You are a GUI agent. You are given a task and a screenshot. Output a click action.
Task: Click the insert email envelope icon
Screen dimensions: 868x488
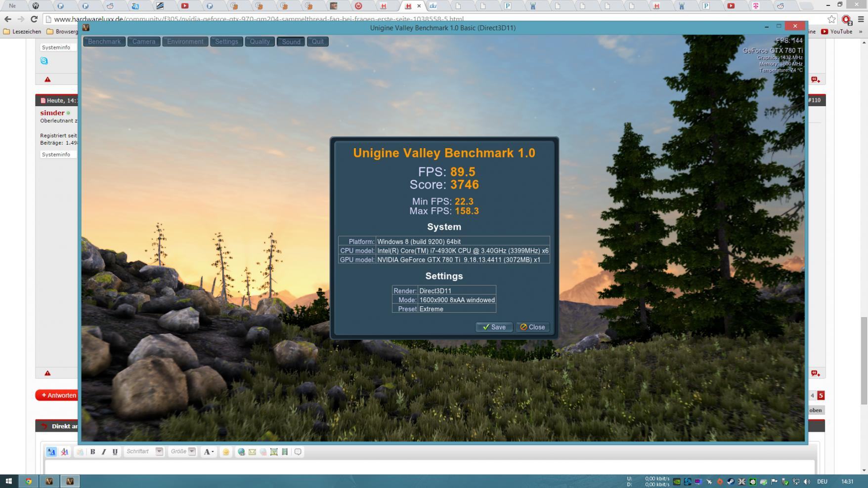pos(252,452)
